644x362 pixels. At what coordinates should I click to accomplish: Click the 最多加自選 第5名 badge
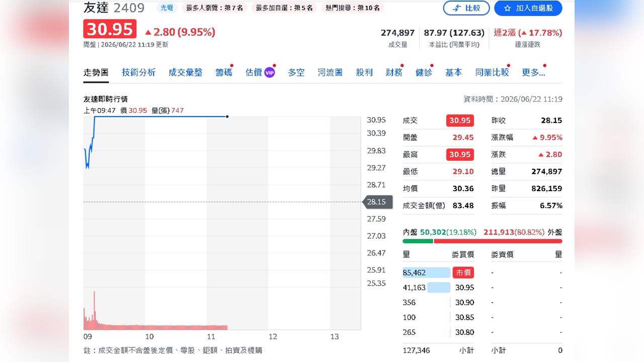point(284,8)
